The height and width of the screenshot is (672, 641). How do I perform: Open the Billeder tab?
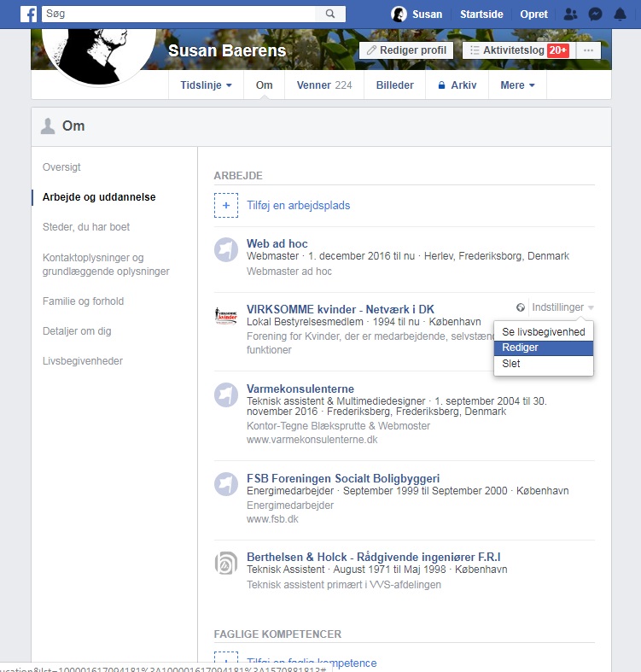click(x=394, y=85)
